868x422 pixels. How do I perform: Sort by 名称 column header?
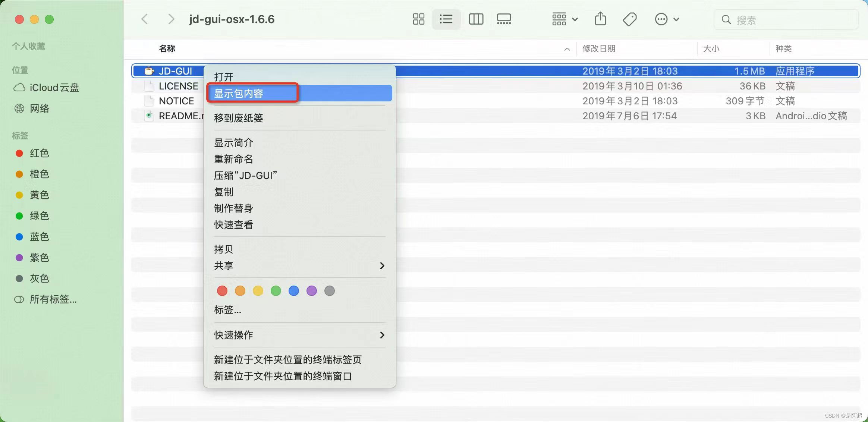[167, 48]
